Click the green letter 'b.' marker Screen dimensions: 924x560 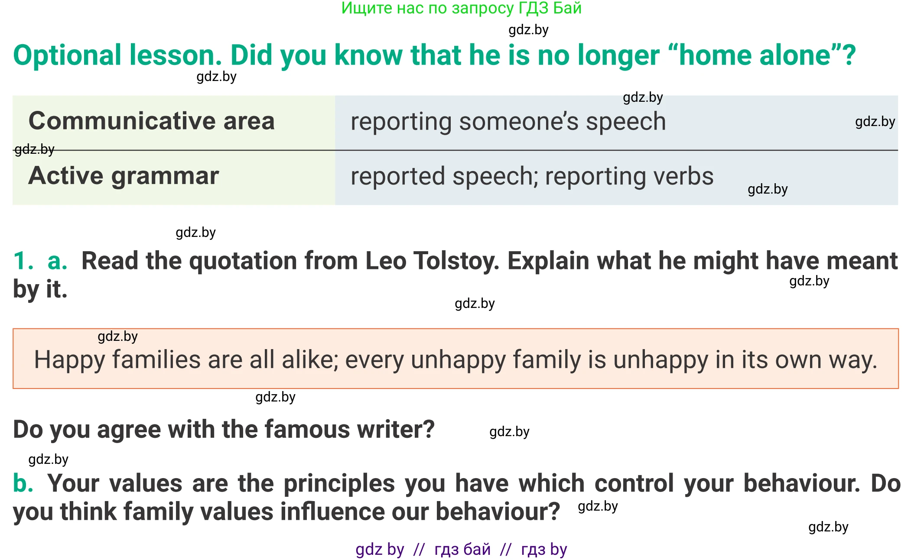(23, 483)
